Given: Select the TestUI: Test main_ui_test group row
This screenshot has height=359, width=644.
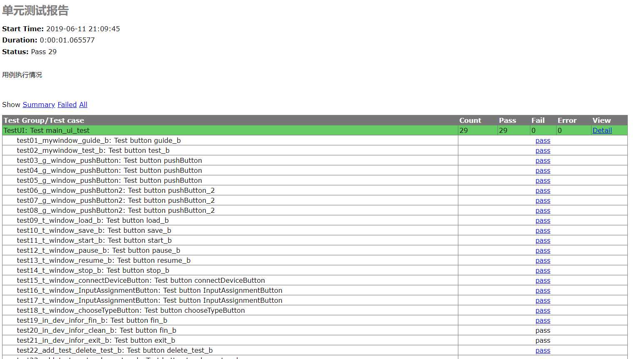Looking at the screenshot, I should click(315, 130).
